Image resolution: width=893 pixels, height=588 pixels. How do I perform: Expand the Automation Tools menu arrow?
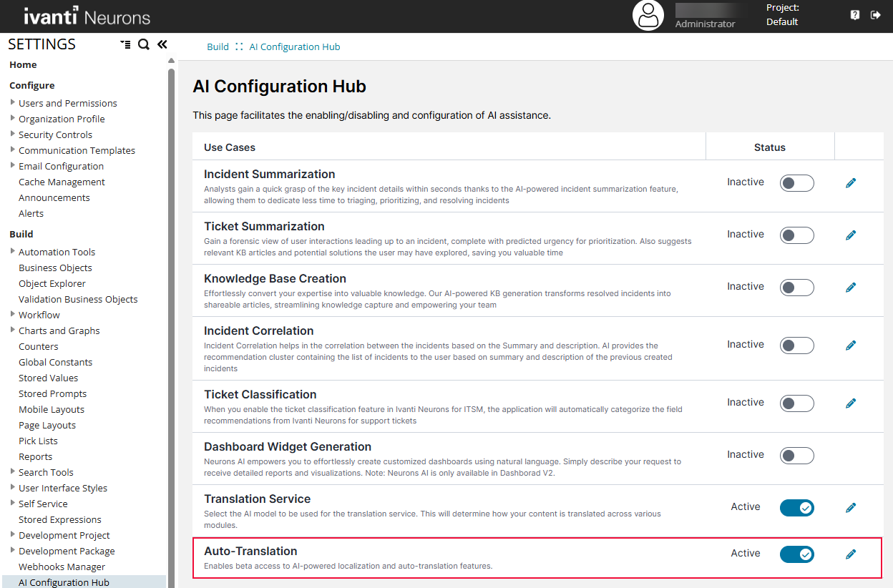(x=13, y=251)
